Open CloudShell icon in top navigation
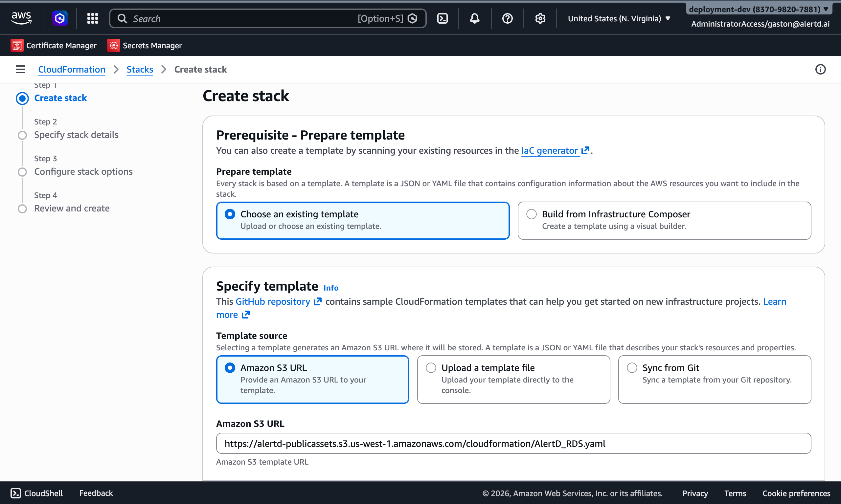The height and width of the screenshot is (504, 841). [443, 18]
